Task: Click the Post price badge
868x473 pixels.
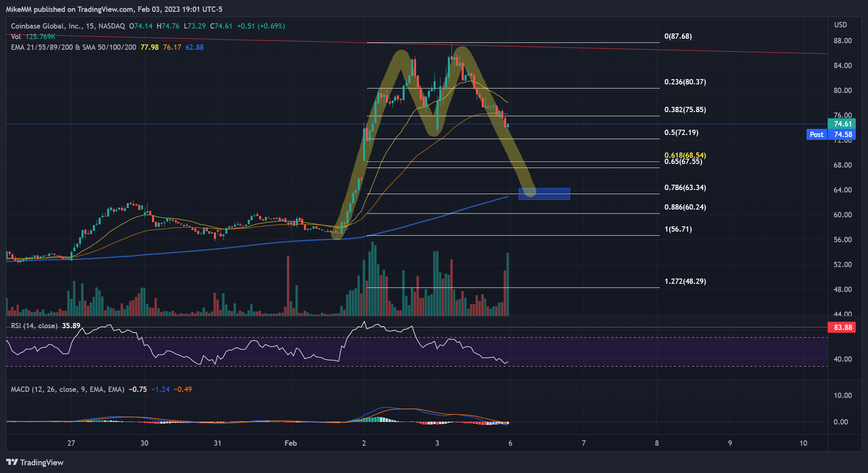Action: click(x=817, y=135)
